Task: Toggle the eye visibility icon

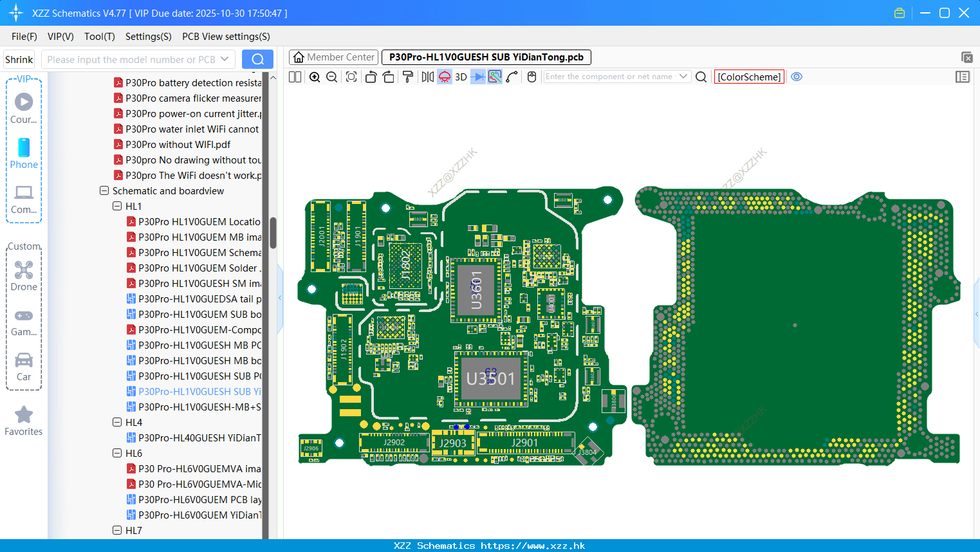Action: click(x=797, y=77)
